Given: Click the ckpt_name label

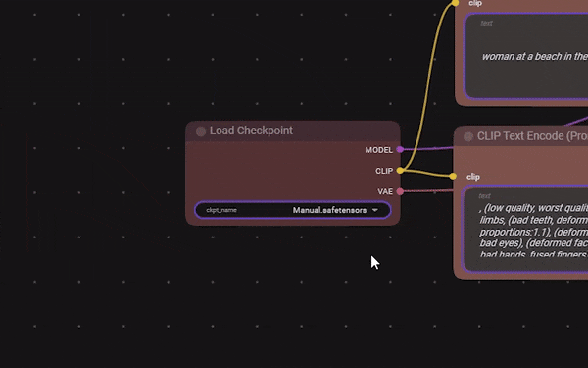Looking at the screenshot, I should tap(221, 210).
